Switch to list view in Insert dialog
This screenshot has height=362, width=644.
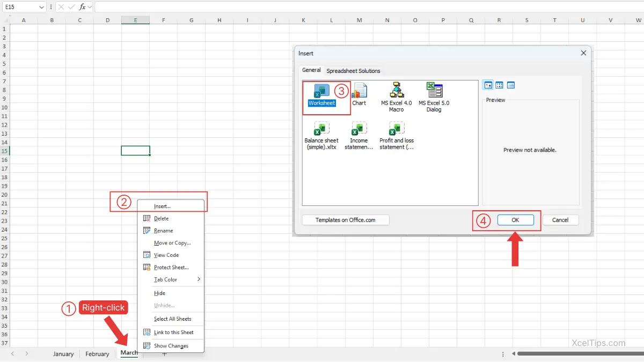coord(500,85)
